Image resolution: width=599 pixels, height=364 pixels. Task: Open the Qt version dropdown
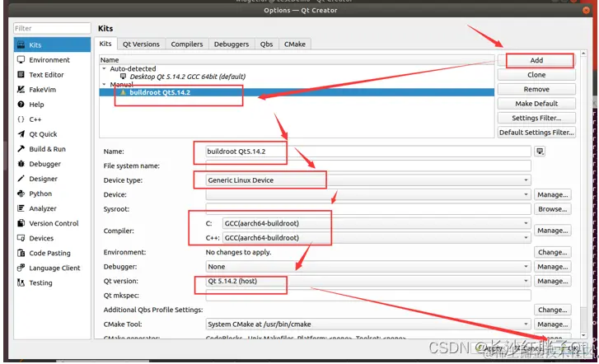pyautogui.click(x=368, y=281)
